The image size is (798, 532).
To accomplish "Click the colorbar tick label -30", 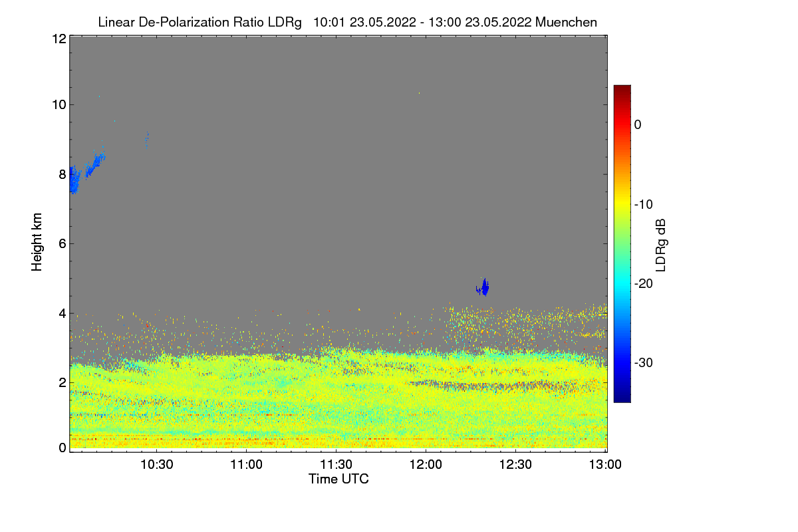I will [x=645, y=363].
